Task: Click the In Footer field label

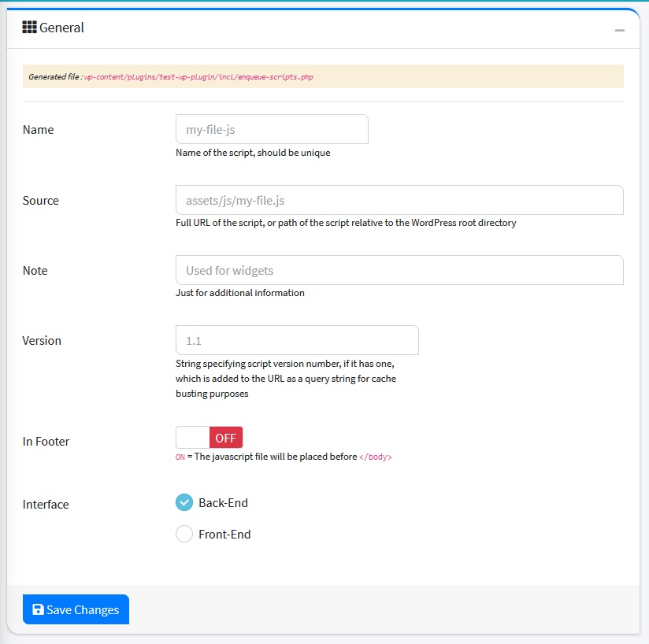Action: click(x=46, y=442)
